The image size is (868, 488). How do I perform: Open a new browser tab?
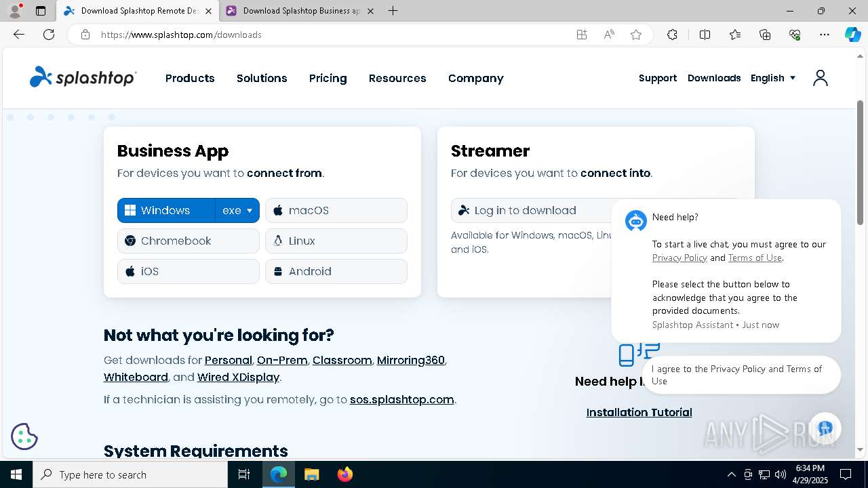pyautogui.click(x=393, y=11)
